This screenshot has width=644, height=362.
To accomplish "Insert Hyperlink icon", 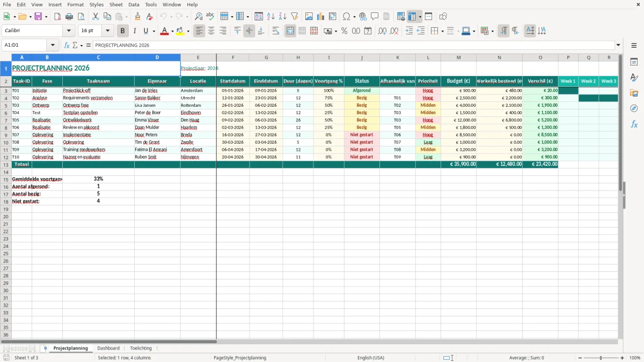I will (363, 17).
